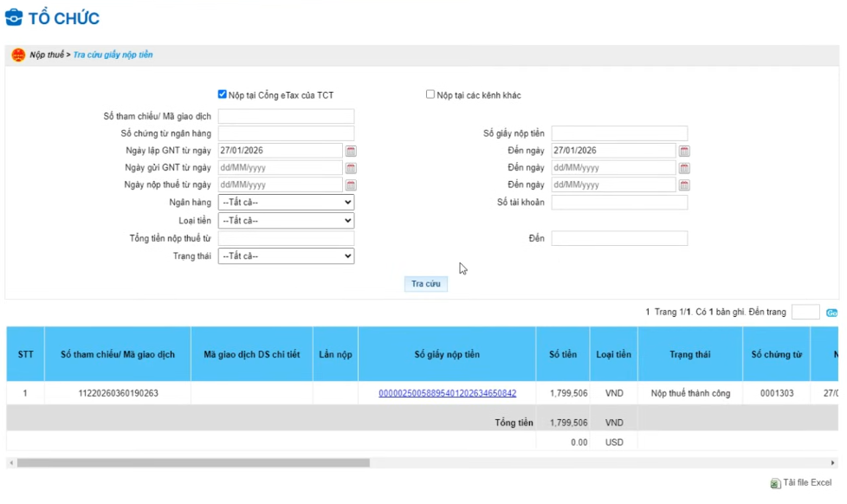Click Tổng tiền nộp thuế từ field
This screenshot has height=504, width=847.
(286, 238)
